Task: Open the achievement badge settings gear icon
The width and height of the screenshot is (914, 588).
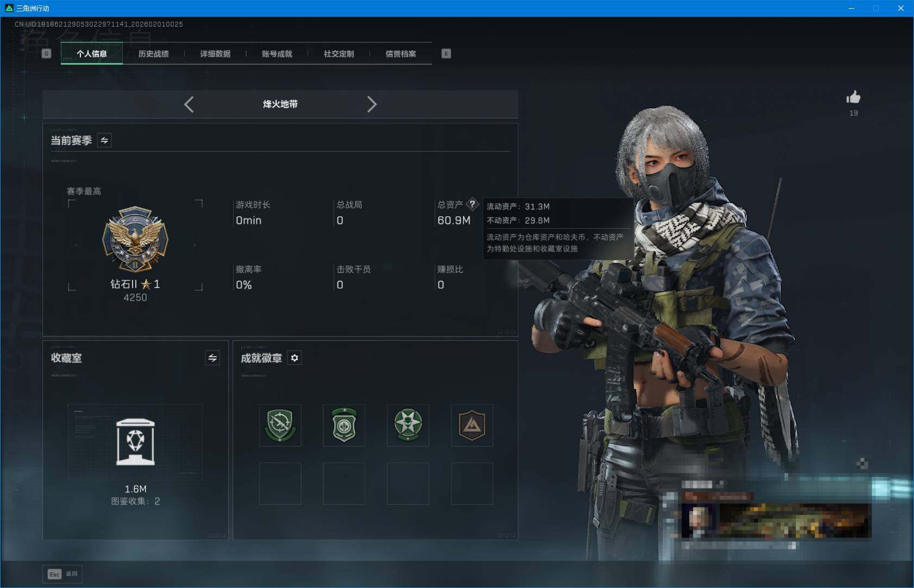Action: (295, 358)
